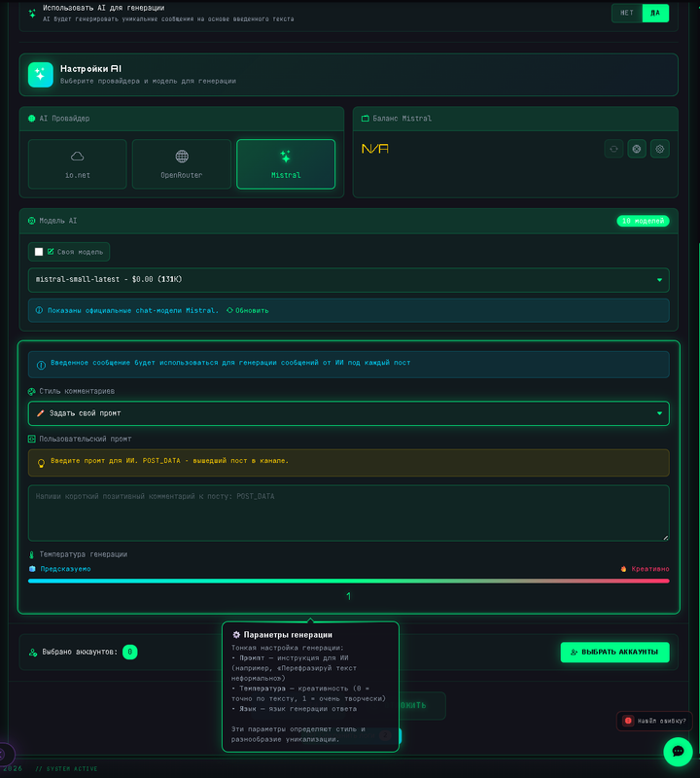Click the selected accounts count badge 0
The width and height of the screenshot is (700, 778).
pos(130,652)
